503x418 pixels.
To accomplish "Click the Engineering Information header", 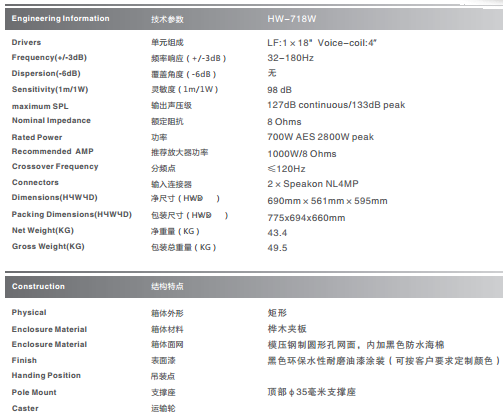I will pos(60,19).
